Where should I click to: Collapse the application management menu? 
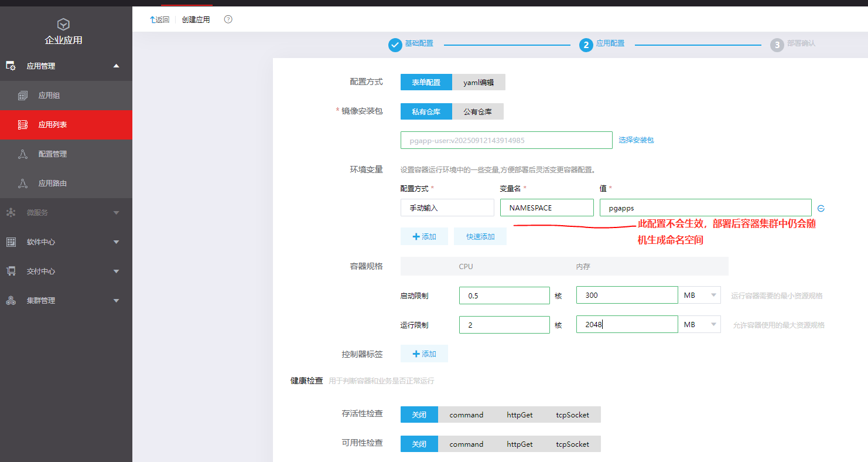pyautogui.click(x=116, y=66)
